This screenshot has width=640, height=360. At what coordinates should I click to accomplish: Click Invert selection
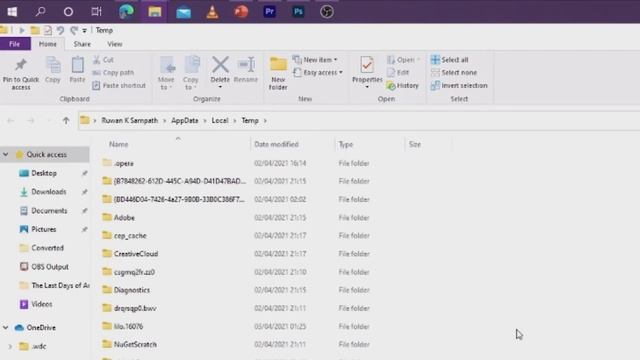coord(459,85)
